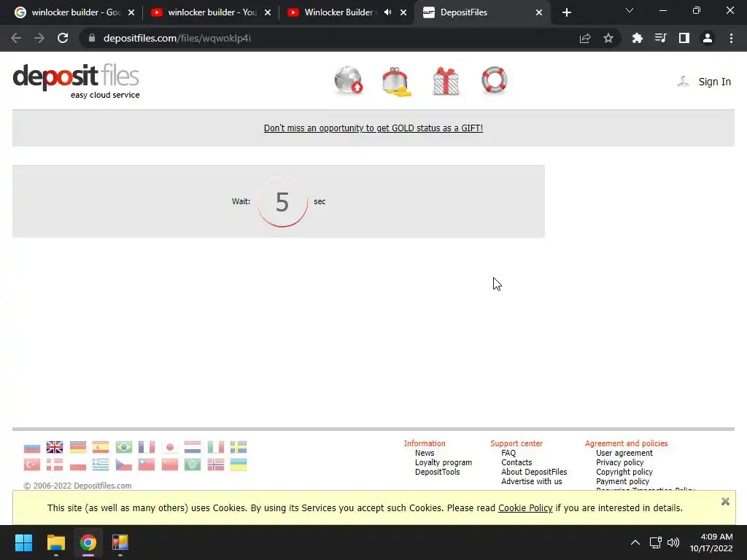
Task: Open media controls icon in toolbar
Action: coord(660,38)
